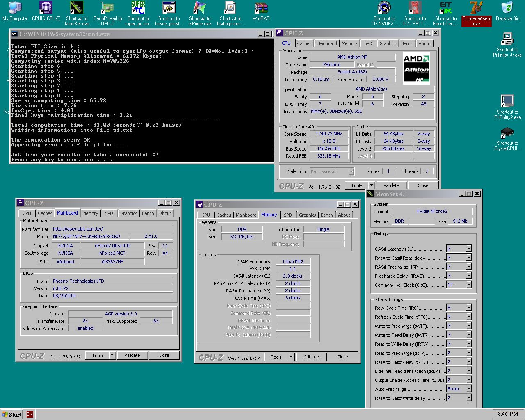Expand the Precharge Delay (tRAS) dropdown
This screenshot has width=525, height=420.
(x=469, y=276)
